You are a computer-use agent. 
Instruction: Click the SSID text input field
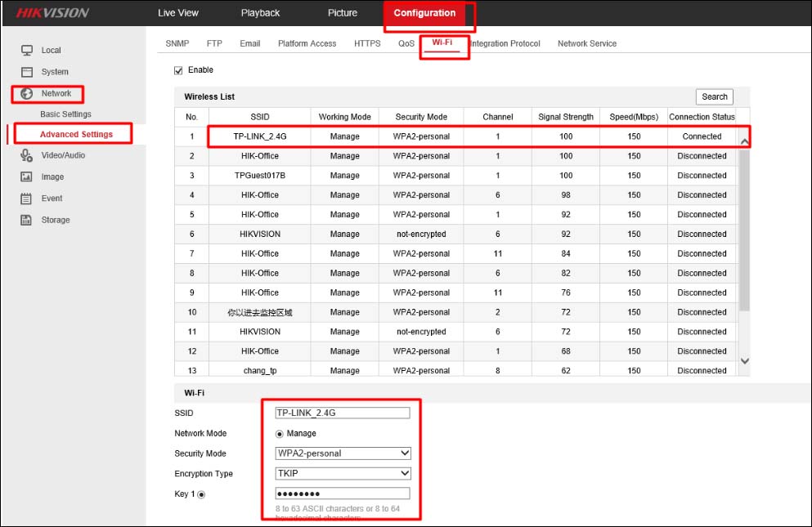pyautogui.click(x=343, y=413)
